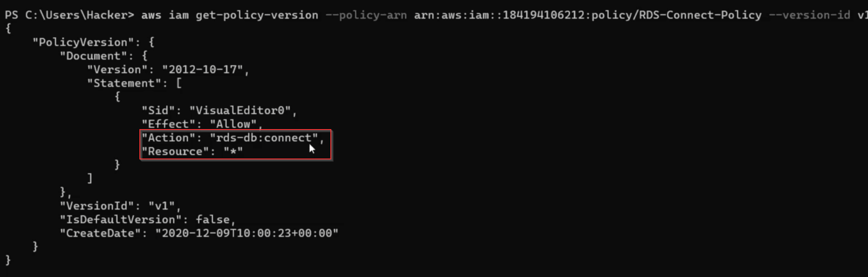Click the "Allow" effect value
Screen dimensions: 868x277
(x=233, y=124)
